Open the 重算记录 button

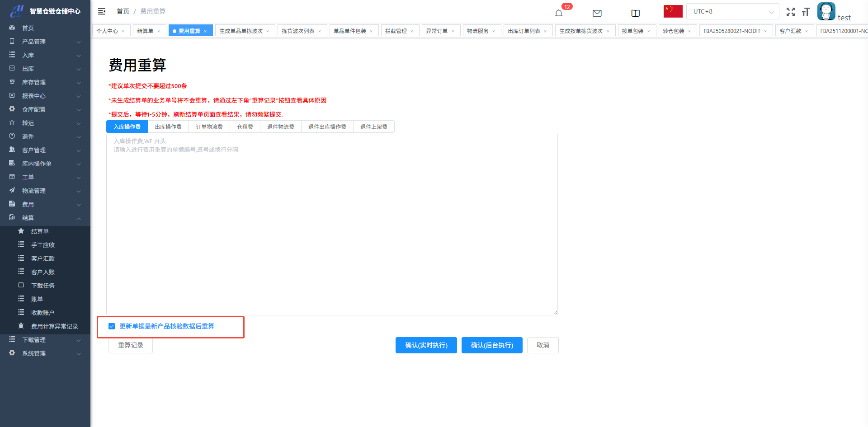point(131,345)
